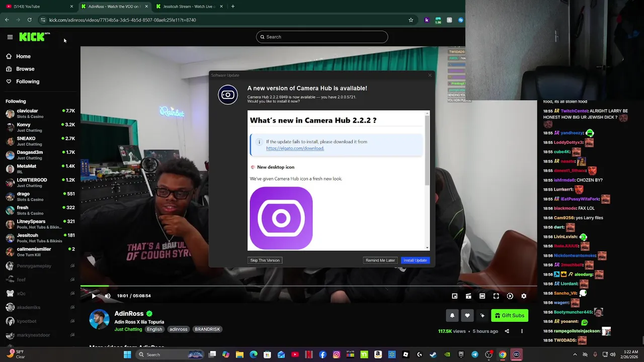The image size is (644, 362).
Task: Select the adinross tag
Action: pyautogui.click(x=178, y=329)
